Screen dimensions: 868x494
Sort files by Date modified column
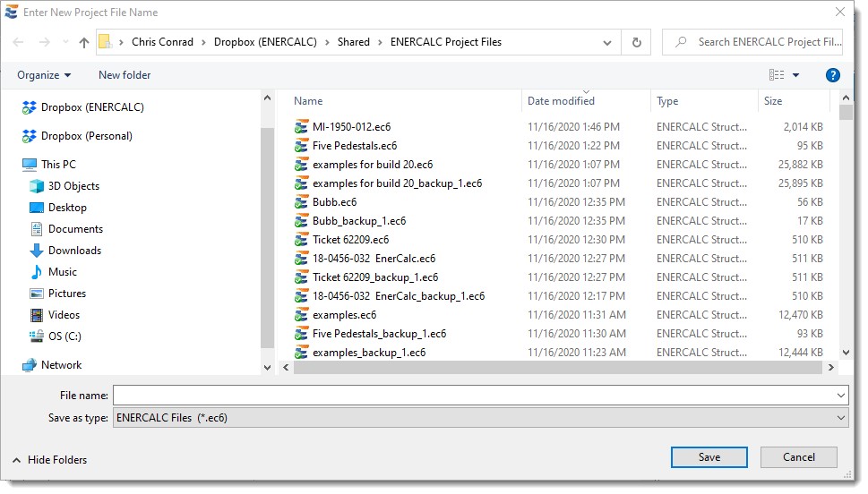pos(561,101)
